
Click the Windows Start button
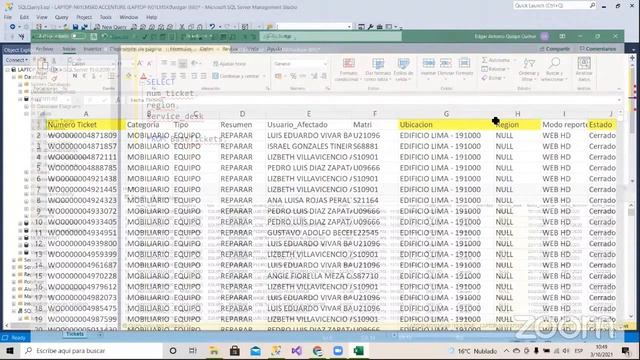[x=9, y=351]
